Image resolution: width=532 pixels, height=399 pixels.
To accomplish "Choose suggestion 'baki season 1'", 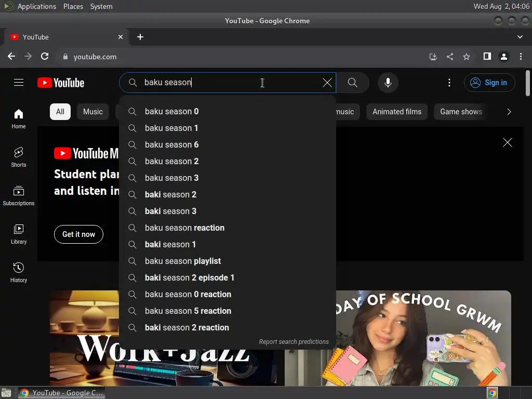I will [228, 244].
